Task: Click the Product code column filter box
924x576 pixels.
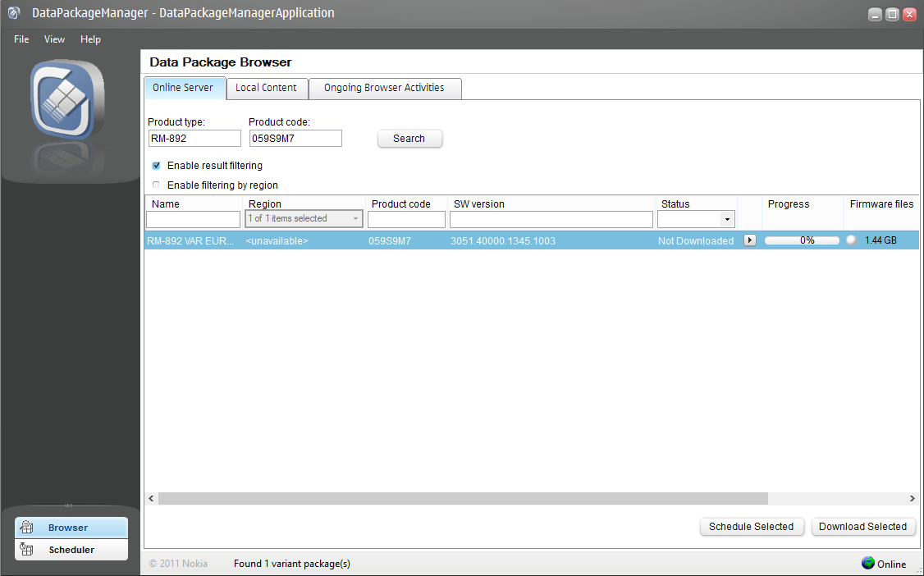Action: 406,219
